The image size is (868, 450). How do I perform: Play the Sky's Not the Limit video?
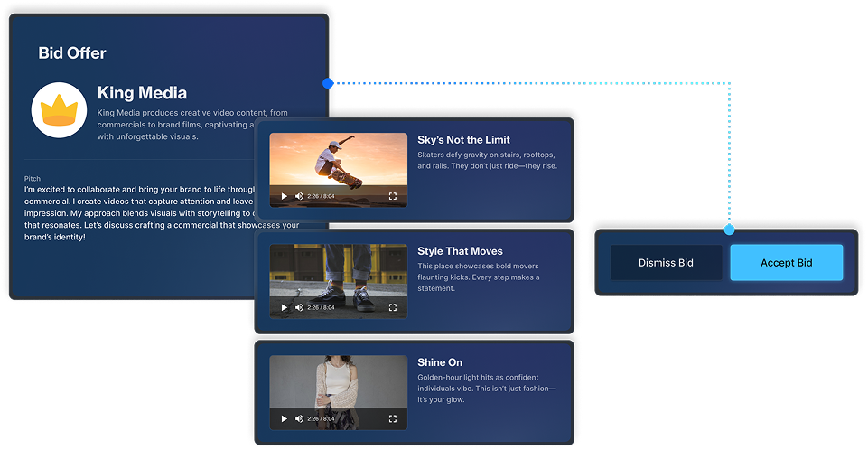284,196
